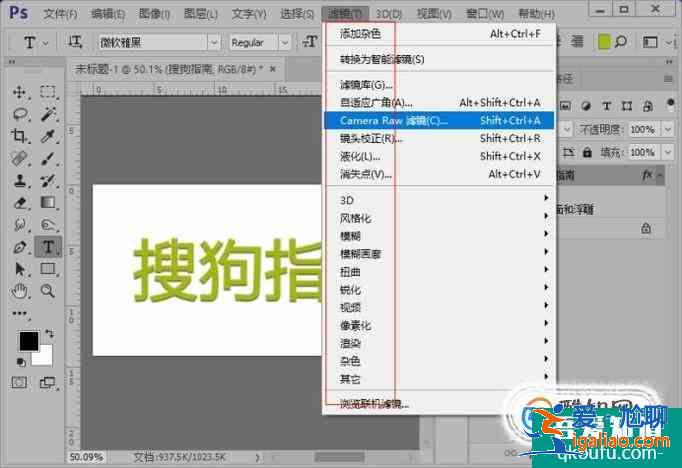Select the Clone Stamp tool

pos(20,180)
